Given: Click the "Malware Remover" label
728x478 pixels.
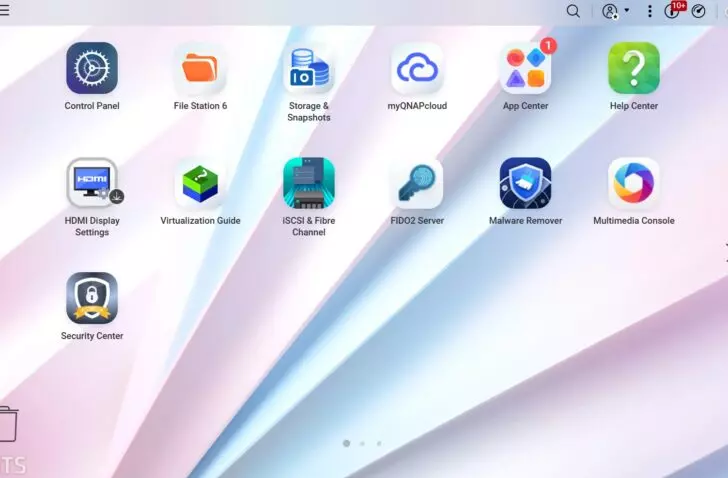Looking at the screenshot, I should click(x=526, y=221).
